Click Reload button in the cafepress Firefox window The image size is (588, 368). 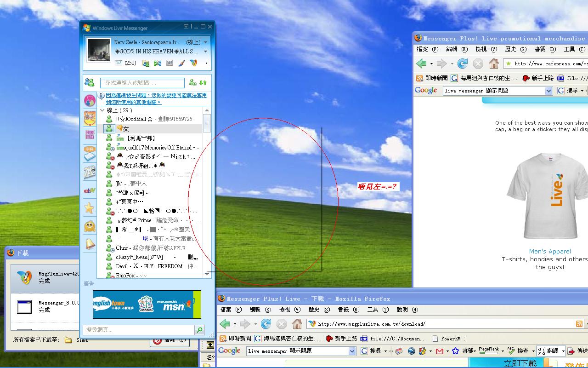tap(463, 63)
